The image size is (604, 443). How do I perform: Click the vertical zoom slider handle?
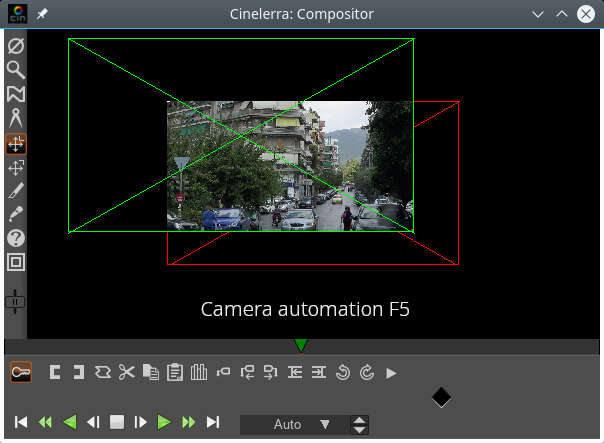coord(15,301)
